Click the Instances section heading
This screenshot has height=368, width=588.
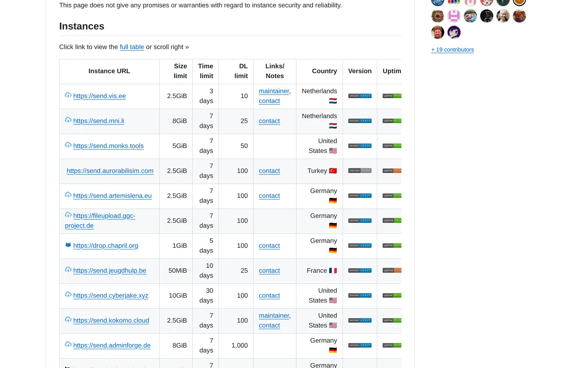82,26
